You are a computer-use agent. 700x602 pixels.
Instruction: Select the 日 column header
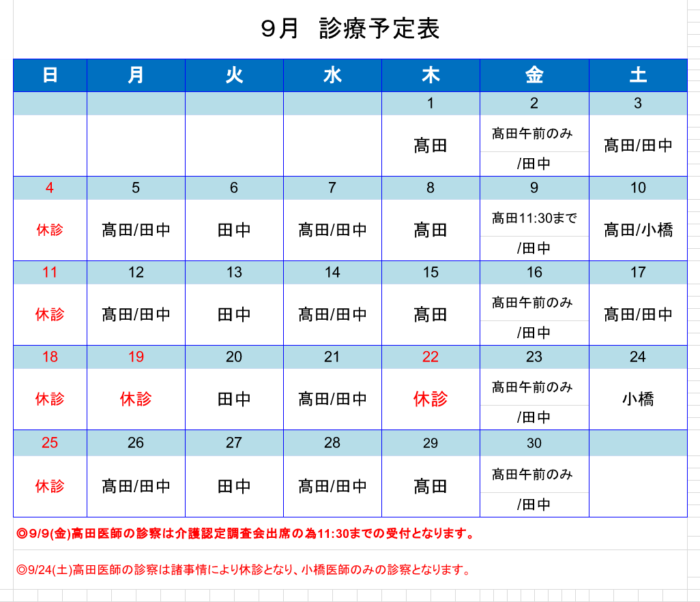pyautogui.click(x=50, y=76)
